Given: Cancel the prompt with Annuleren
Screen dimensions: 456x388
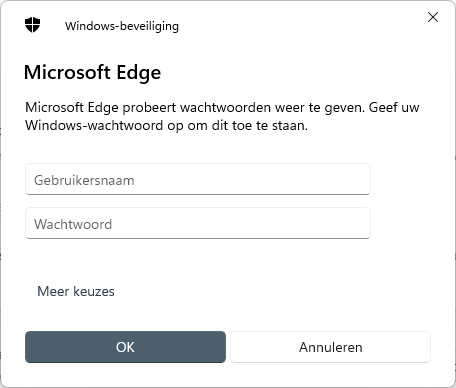Looking at the screenshot, I should 330,347.
